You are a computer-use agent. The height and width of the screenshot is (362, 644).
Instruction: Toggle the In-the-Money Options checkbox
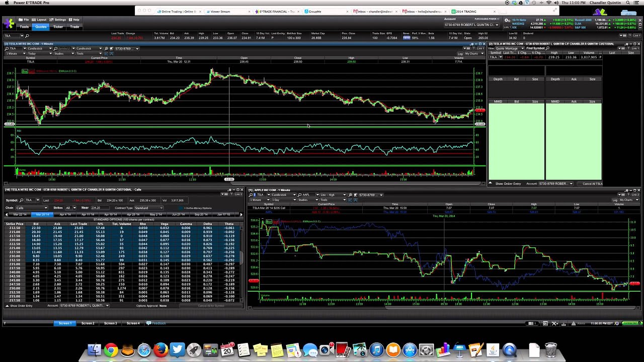[181, 208]
